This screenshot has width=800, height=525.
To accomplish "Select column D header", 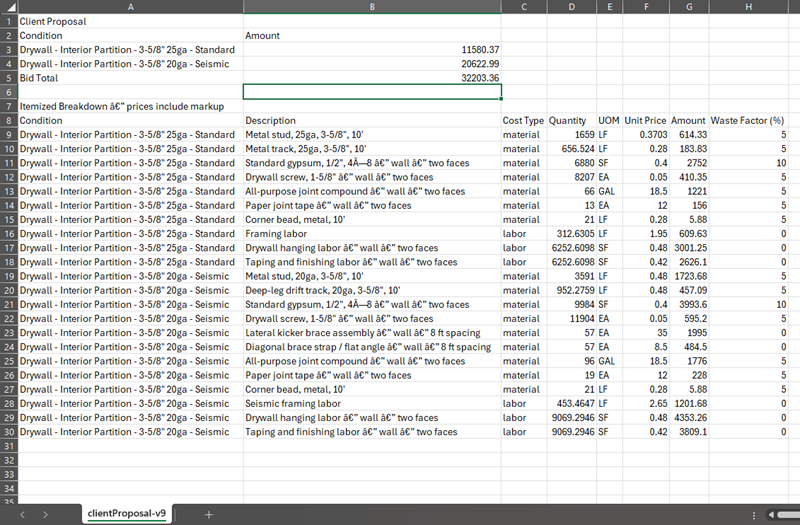I will pyautogui.click(x=571, y=7).
